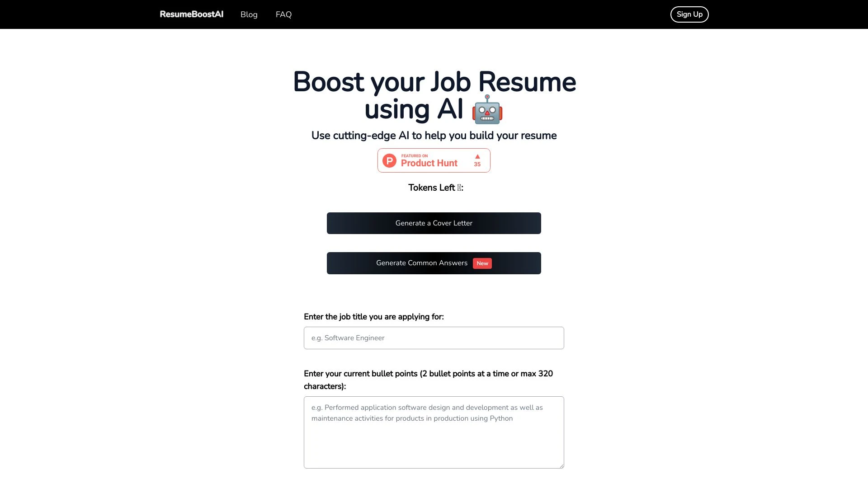Click the Product Hunt upvote arrow icon

477,156
